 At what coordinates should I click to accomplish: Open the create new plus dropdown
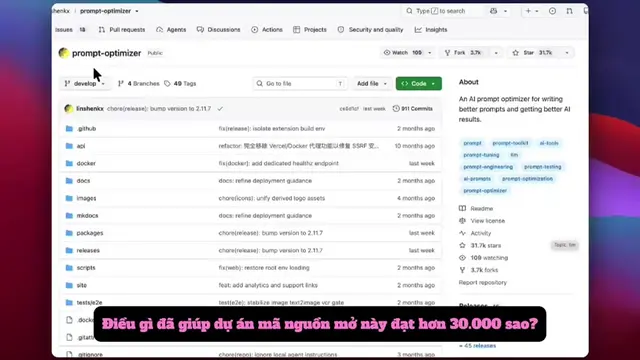(532, 11)
